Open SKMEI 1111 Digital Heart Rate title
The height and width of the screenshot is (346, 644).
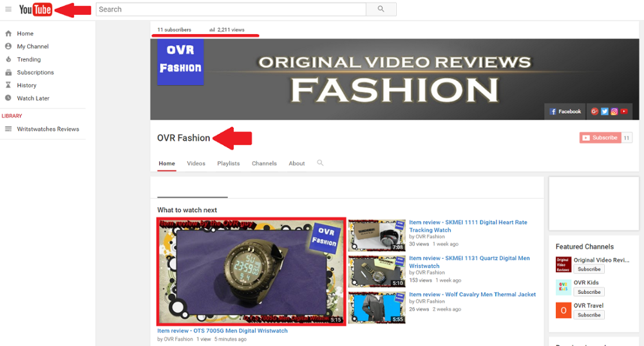[468, 226]
